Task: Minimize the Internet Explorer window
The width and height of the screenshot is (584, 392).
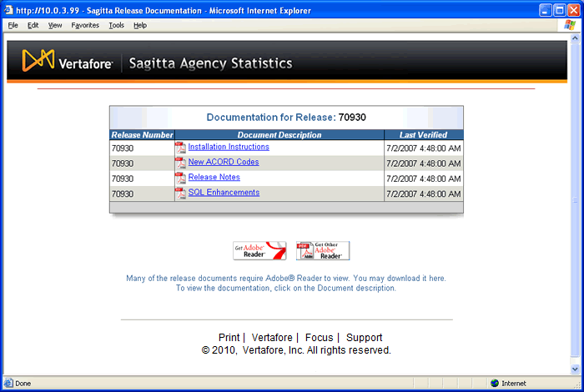Action: click(x=546, y=10)
